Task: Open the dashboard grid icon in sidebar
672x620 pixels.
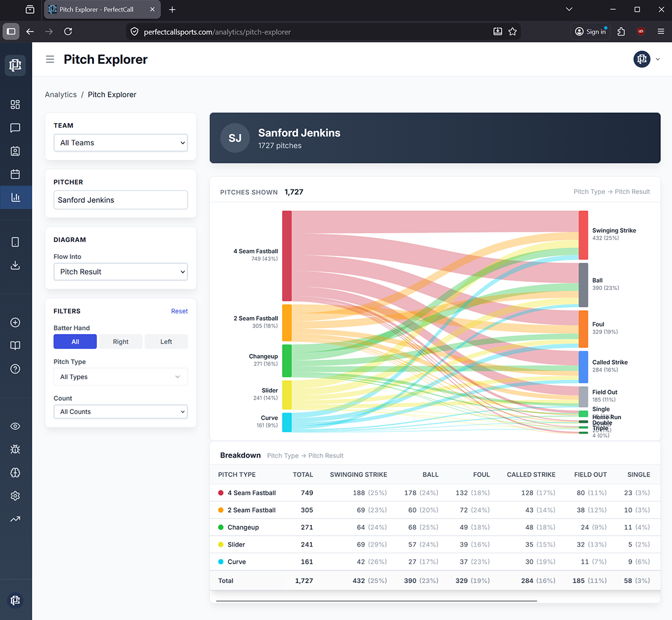Action: 16,104
